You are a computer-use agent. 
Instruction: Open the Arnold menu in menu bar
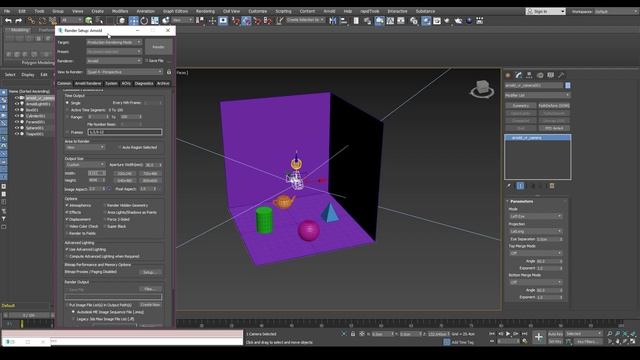[329, 11]
